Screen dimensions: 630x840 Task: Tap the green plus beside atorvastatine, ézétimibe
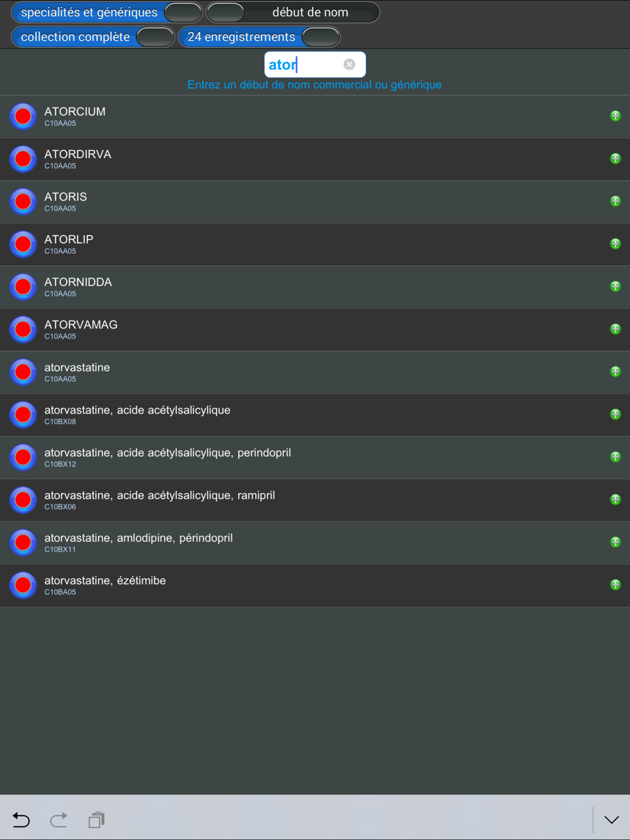(x=616, y=584)
